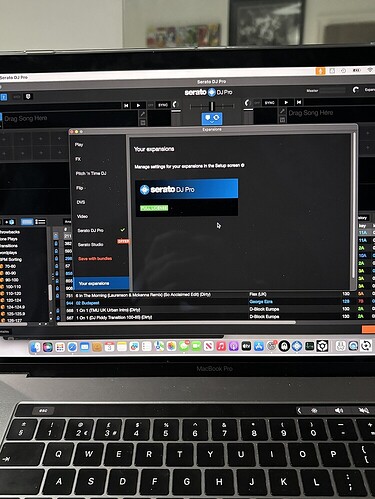Click the Save with bundles link
The image size is (375, 499).
pyautogui.click(x=95, y=258)
